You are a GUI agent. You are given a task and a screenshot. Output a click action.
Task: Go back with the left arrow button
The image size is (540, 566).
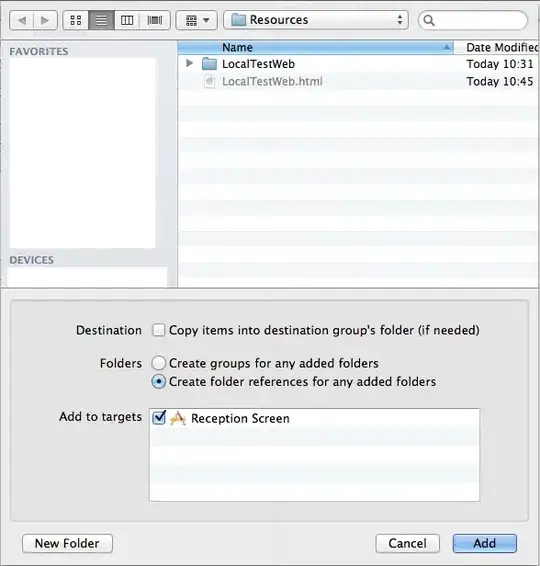tap(22, 20)
